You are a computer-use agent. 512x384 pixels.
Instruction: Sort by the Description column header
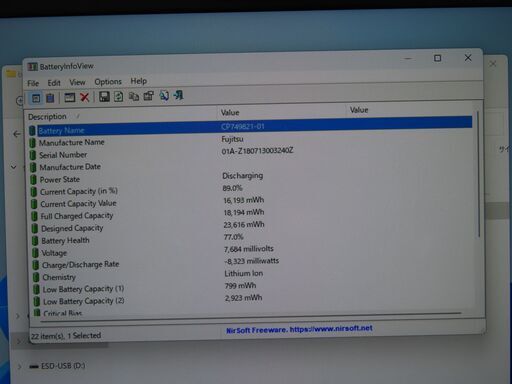[47, 117]
